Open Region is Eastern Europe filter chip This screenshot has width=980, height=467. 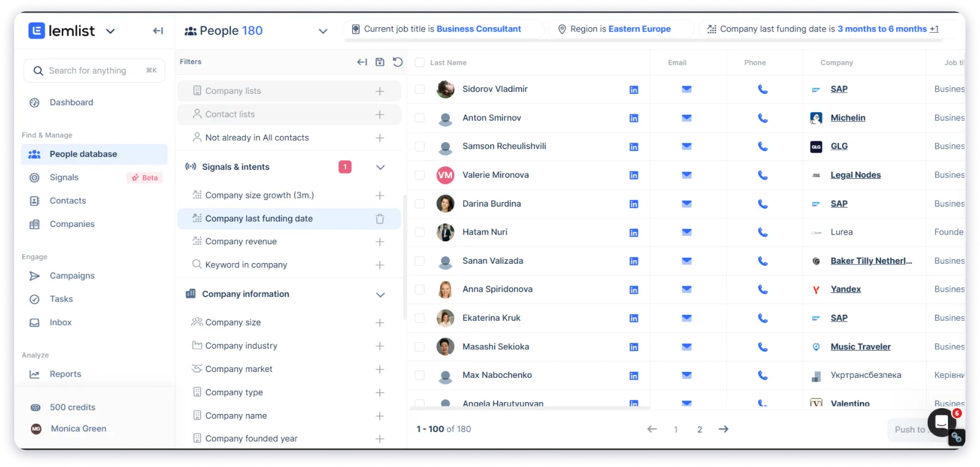coord(620,29)
